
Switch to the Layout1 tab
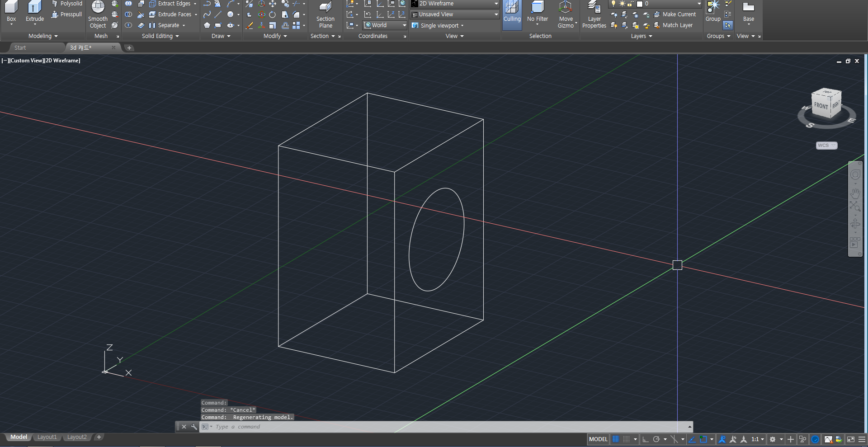[47, 437]
